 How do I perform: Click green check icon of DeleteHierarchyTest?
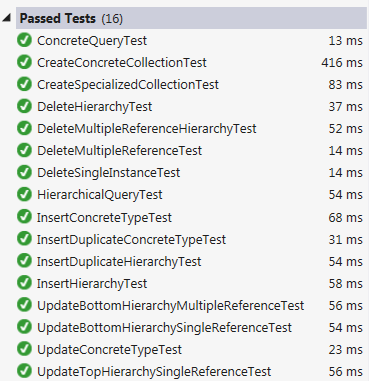click(24, 106)
